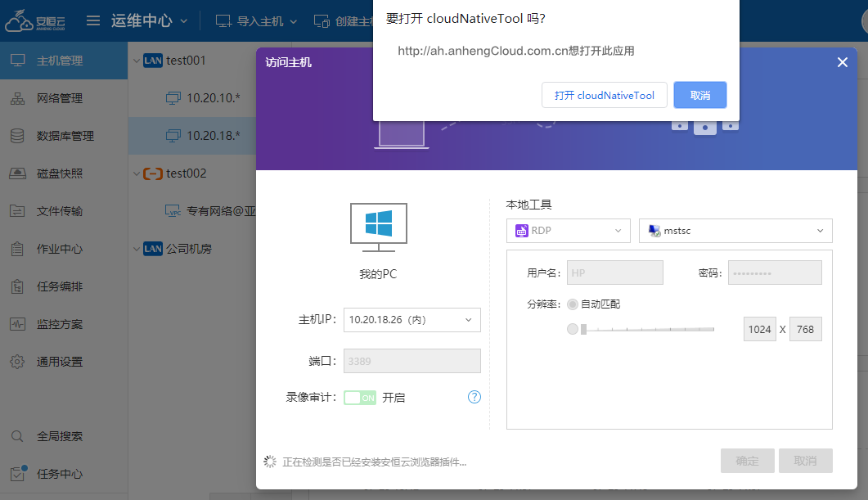Click the 确定 button in 访问主机
The width and height of the screenshot is (868, 500).
pyautogui.click(x=747, y=461)
